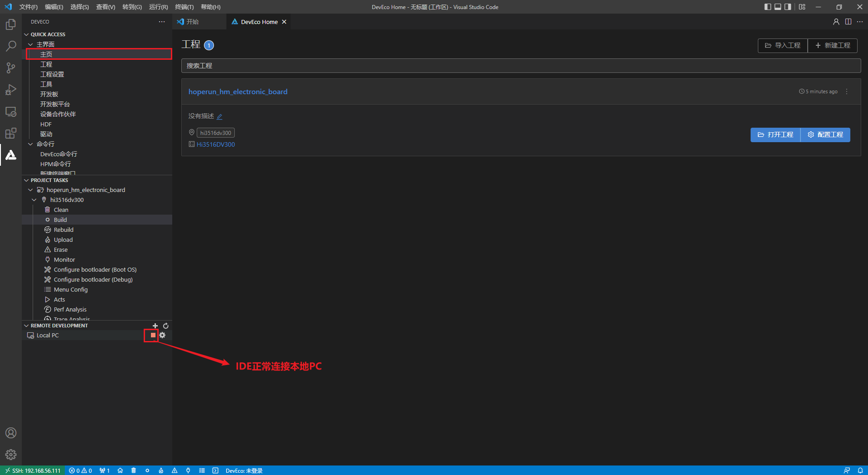Click DevEco: 未登录 status entry

click(x=244, y=470)
